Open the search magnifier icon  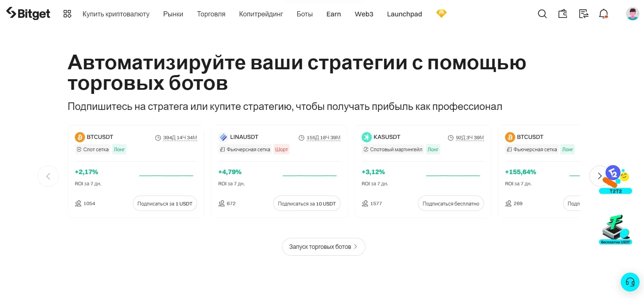(542, 14)
